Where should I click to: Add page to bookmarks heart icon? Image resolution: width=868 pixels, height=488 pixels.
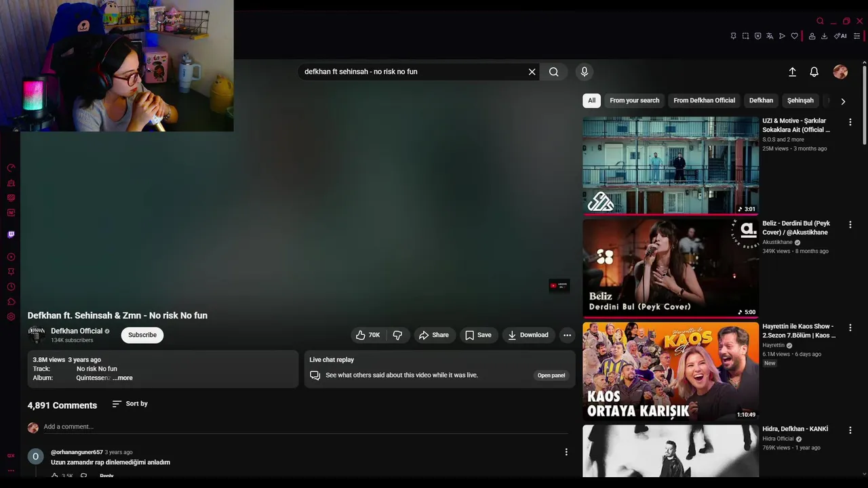coord(795,36)
